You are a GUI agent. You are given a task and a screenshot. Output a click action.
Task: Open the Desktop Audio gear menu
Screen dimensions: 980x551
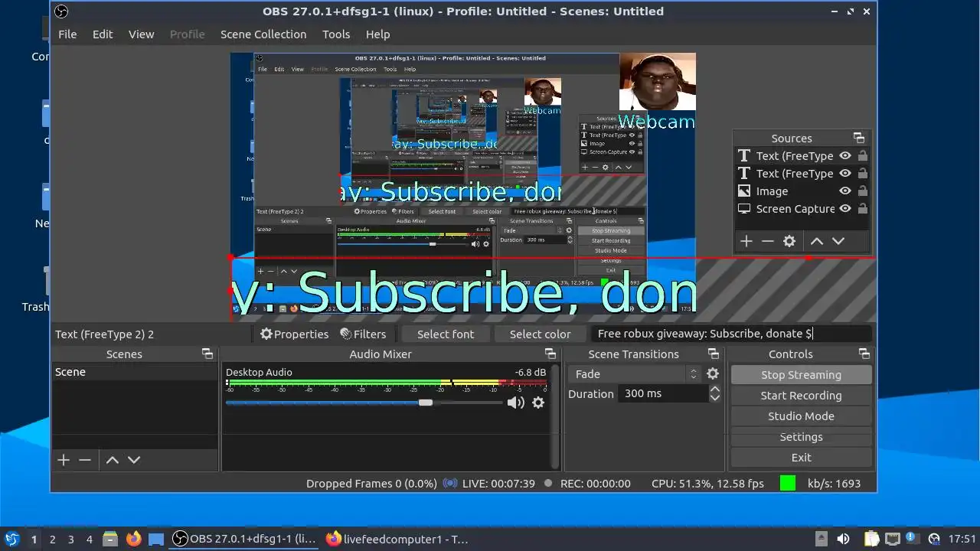point(538,403)
